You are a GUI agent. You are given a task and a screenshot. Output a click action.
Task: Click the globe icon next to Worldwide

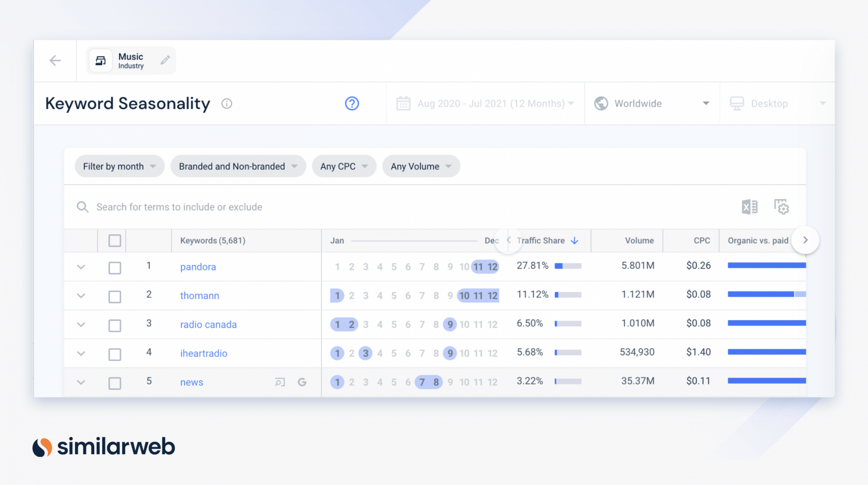[601, 103]
